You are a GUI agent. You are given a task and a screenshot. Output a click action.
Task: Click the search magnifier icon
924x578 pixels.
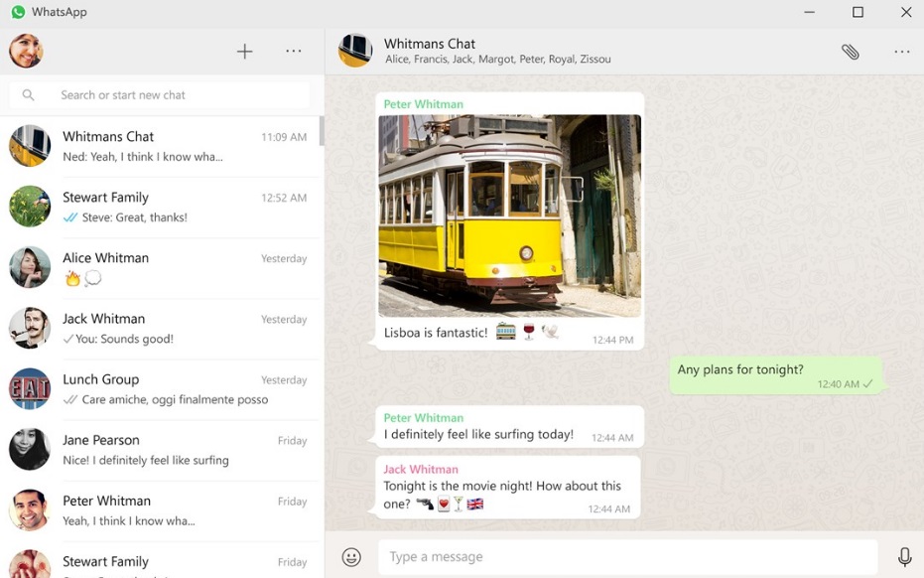pos(28,94)
